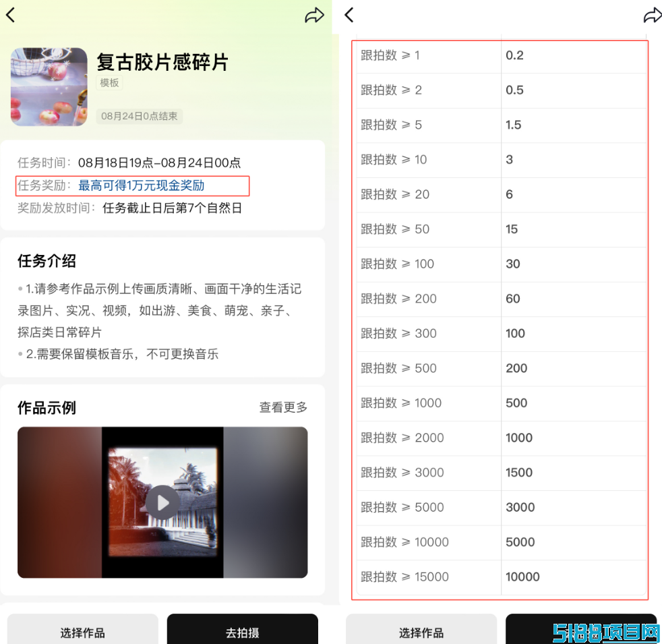
Task: Tap the 模板 tag under the title
Action: 109,83
